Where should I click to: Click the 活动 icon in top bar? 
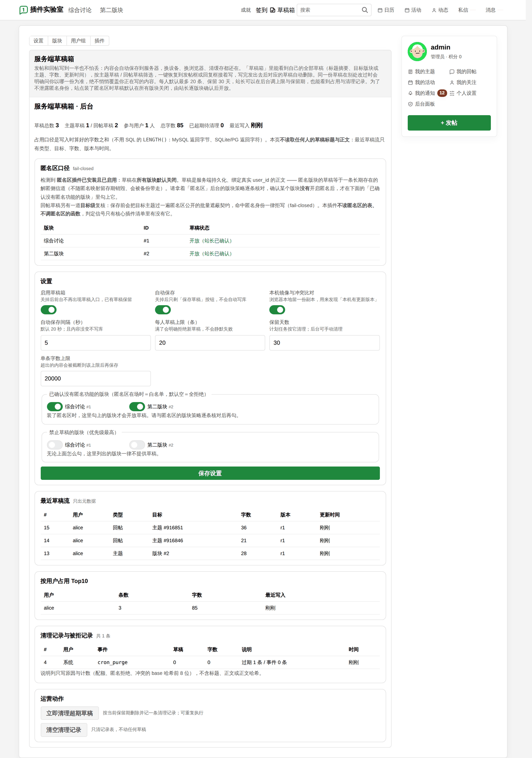point(407,10)
